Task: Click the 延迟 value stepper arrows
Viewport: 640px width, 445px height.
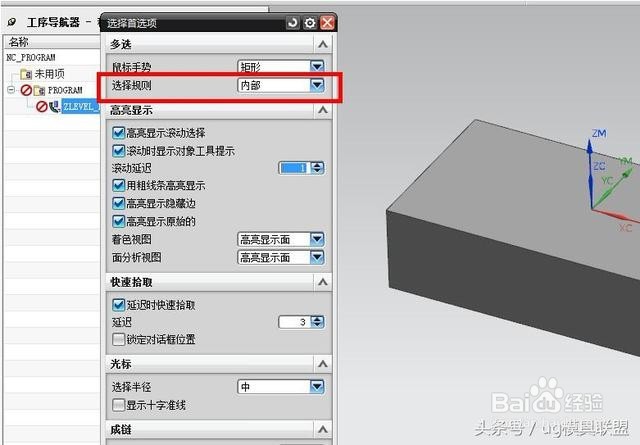Action: (317, 322)
